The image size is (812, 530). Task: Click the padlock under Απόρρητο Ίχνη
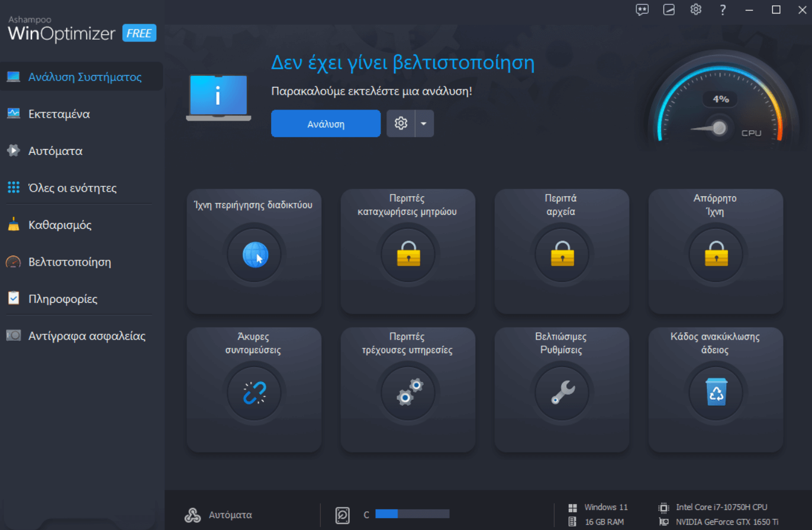pyautogui.click(x=716, y=254)
